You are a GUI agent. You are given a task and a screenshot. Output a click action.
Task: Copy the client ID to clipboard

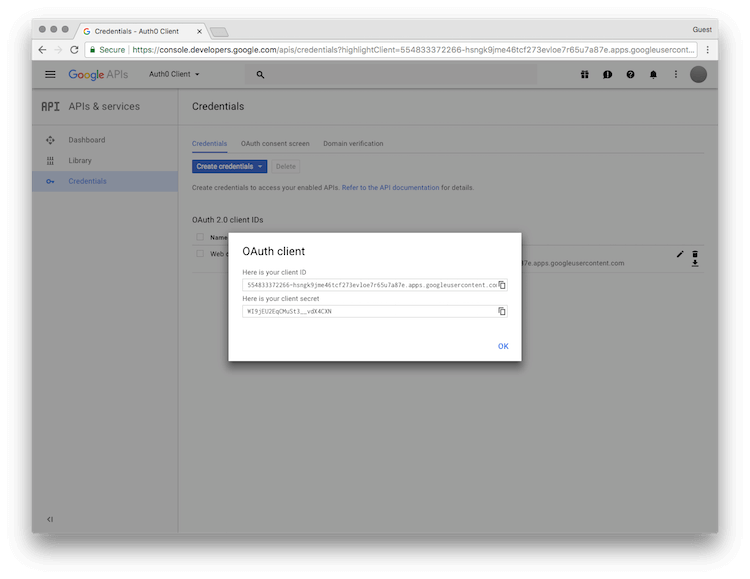click(502, 285)
